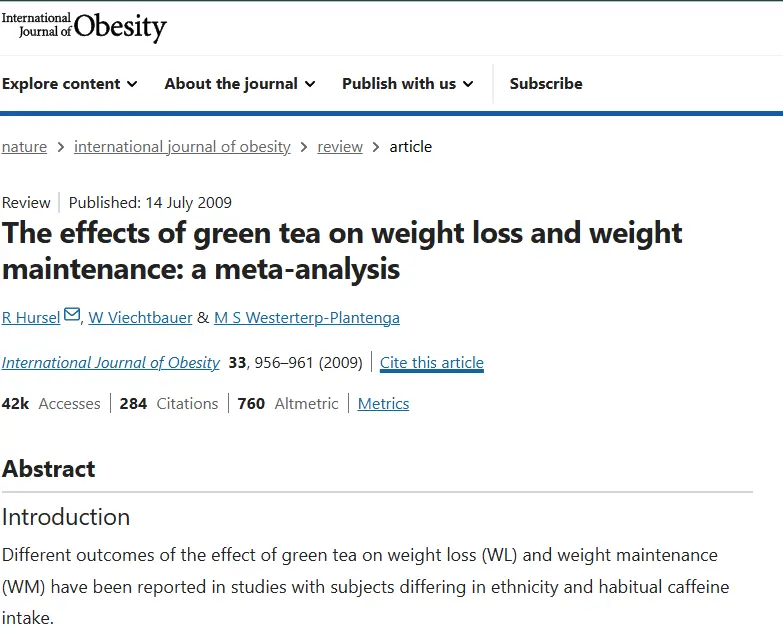Click the Abstract section heading
Screen dimensions: 783x630
(x=49, y=469)
